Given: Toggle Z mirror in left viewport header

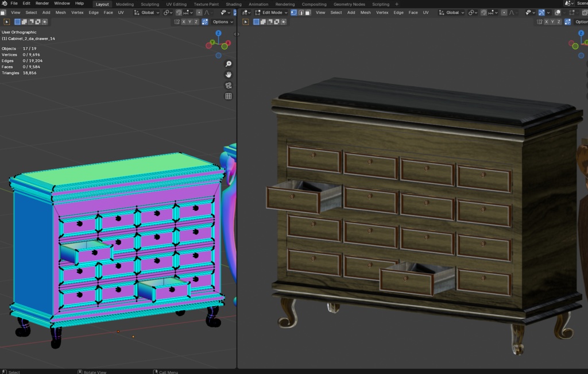Looking at the screenshot, I should pos(196,22).
